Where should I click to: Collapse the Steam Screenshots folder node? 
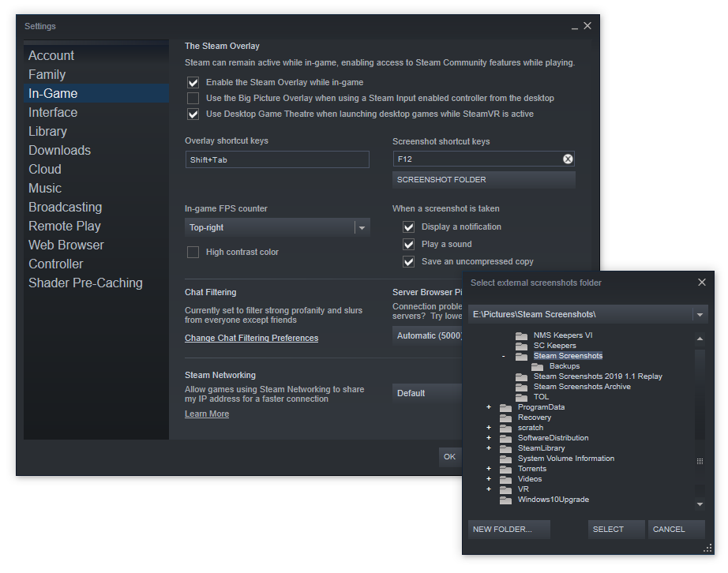pyautogui.click(x=503, y=356)
